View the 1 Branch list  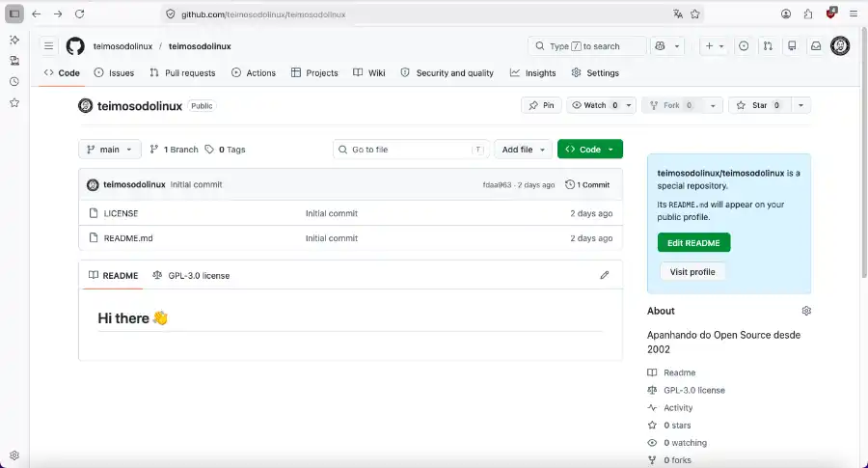pos(174,149)
